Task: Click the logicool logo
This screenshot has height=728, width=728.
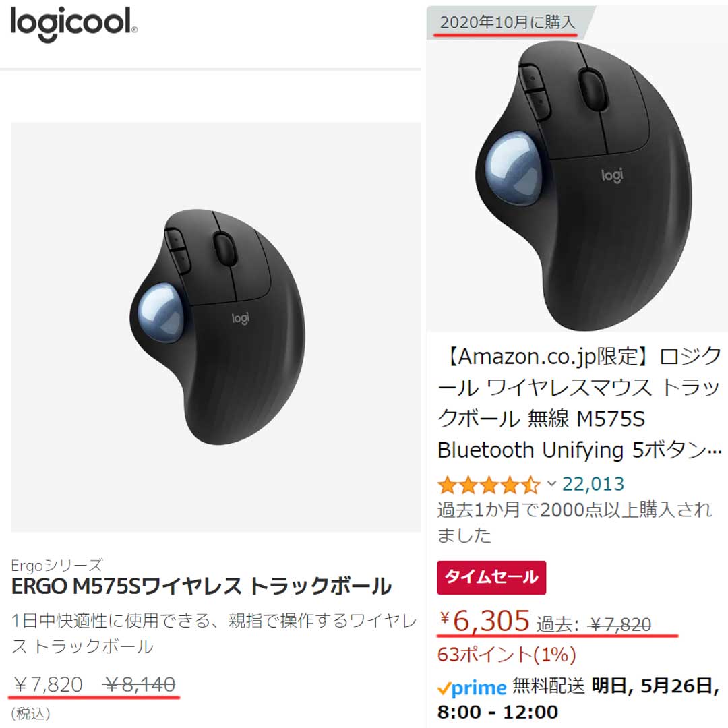Action: [74, 24]
